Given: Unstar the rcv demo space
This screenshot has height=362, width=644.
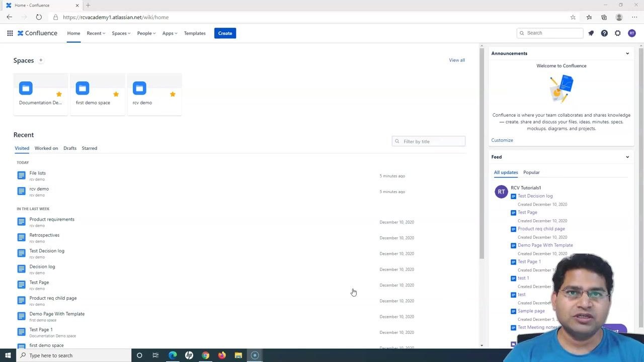Looking at the screenshot, I should pyautogui.click(x=173, y=94).
